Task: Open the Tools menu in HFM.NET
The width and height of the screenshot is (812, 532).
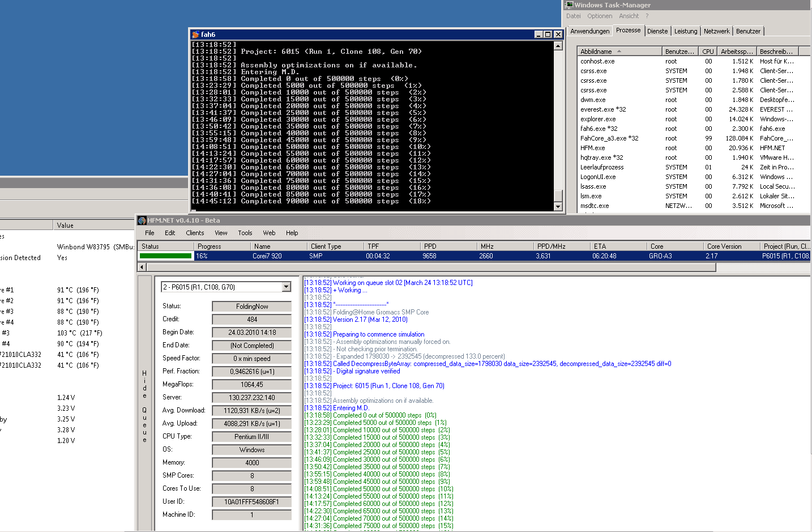Action: [245, 233]
